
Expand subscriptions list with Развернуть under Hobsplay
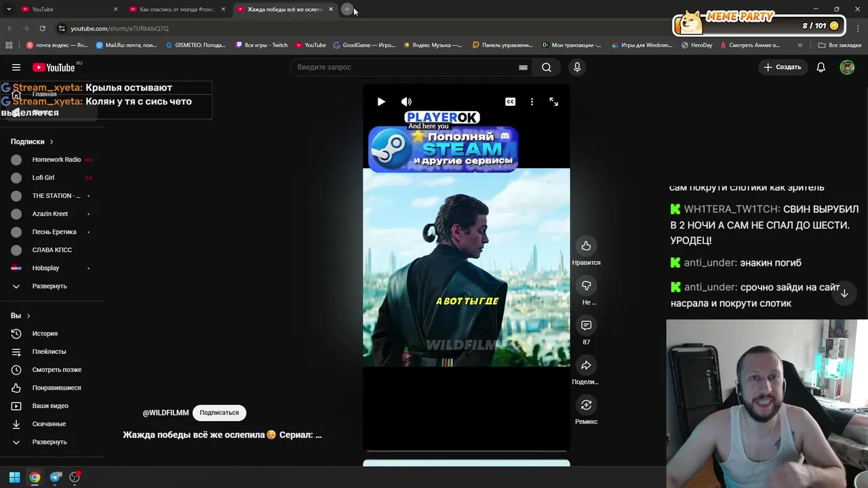50,286
